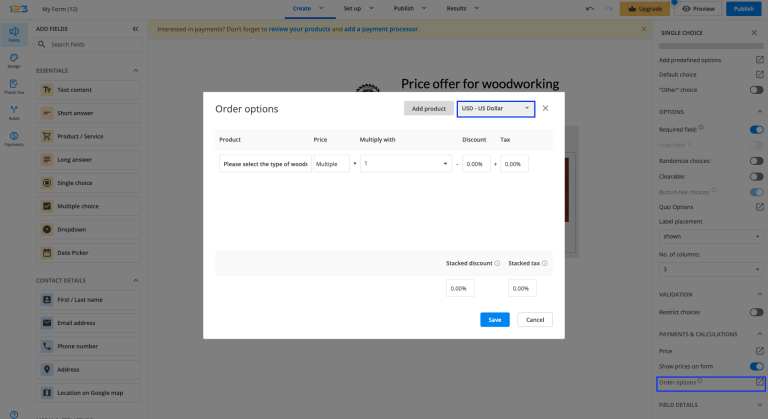Add Location on Google map field

[88, 393]
